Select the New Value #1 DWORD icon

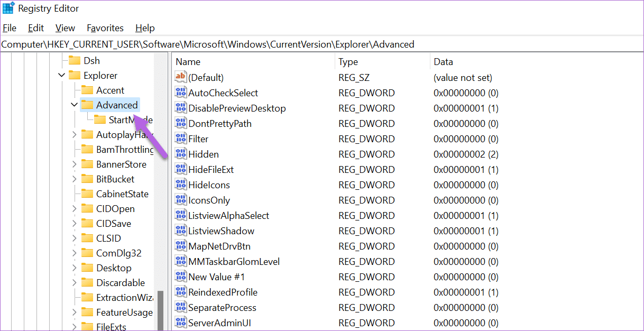point(181,277)
